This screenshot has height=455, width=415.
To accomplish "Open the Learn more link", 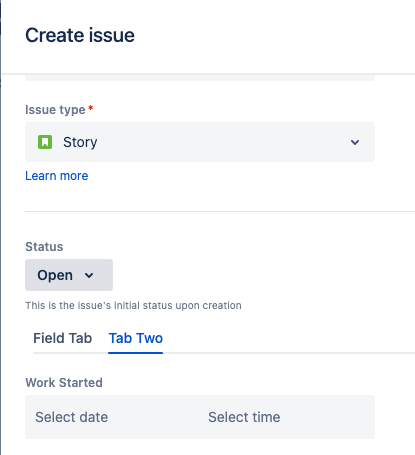I will (57, 176).
